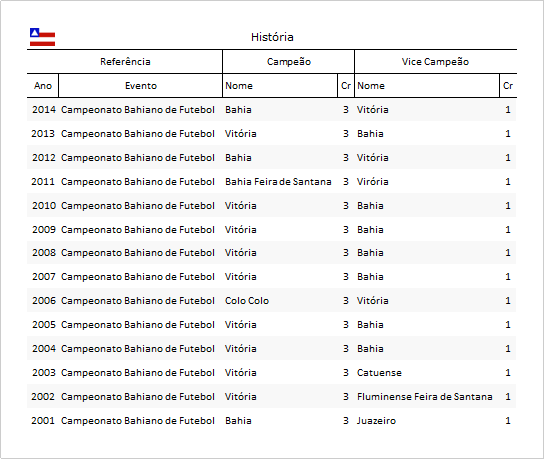Select the Evento column header

(141, 86)
